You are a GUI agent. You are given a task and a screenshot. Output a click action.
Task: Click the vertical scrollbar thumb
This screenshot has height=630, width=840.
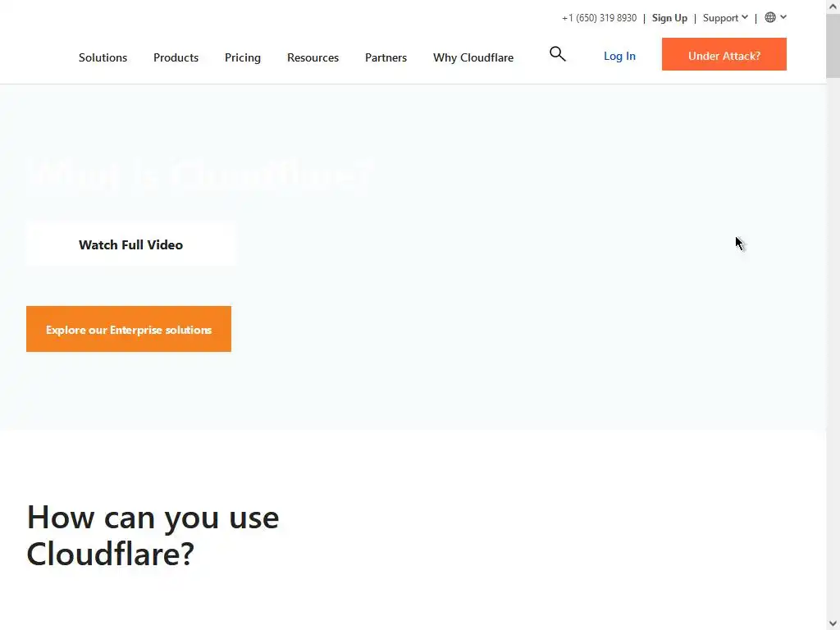click(833, 46)
